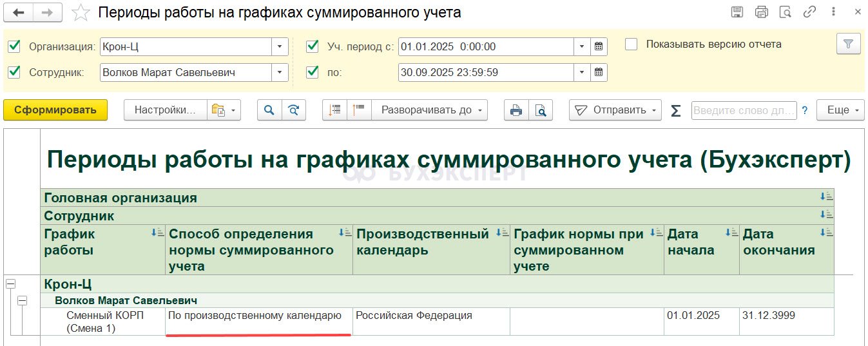Focus the search word input field
Screen dimensions: 868x346
click(x=744, y=110)
